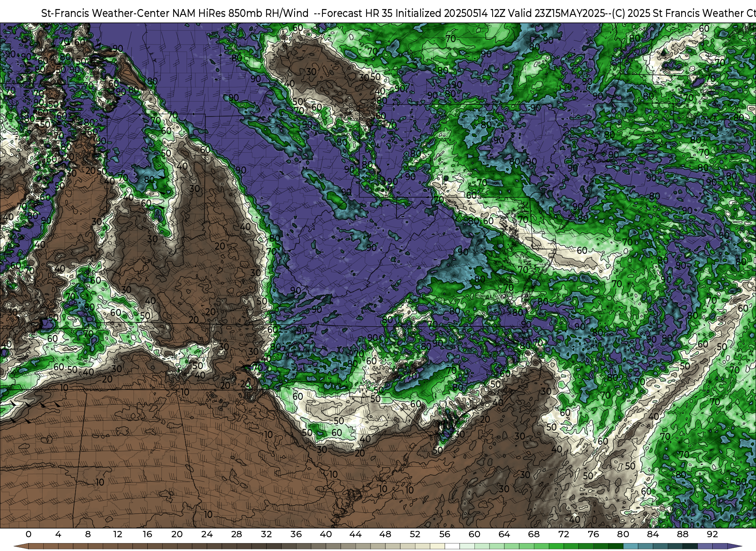Click the colorbar label '24'
The height and width of the screenshot is (551, 756).
coord(207,534)
